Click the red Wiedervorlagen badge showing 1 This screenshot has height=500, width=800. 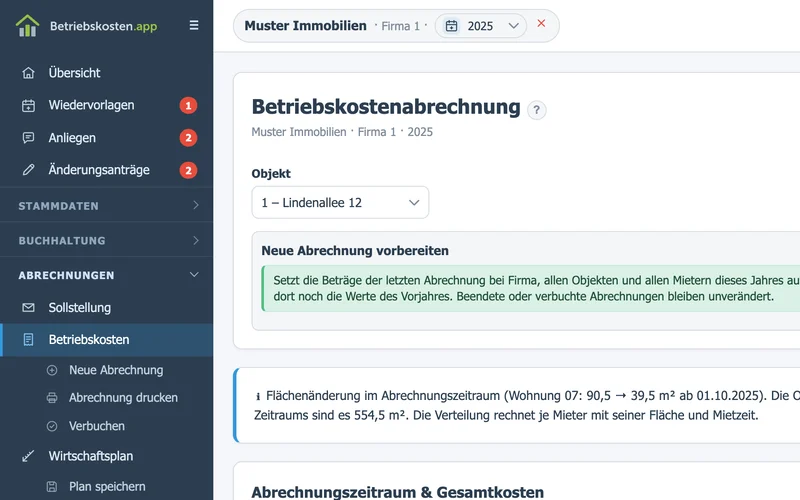click(188, 106)
